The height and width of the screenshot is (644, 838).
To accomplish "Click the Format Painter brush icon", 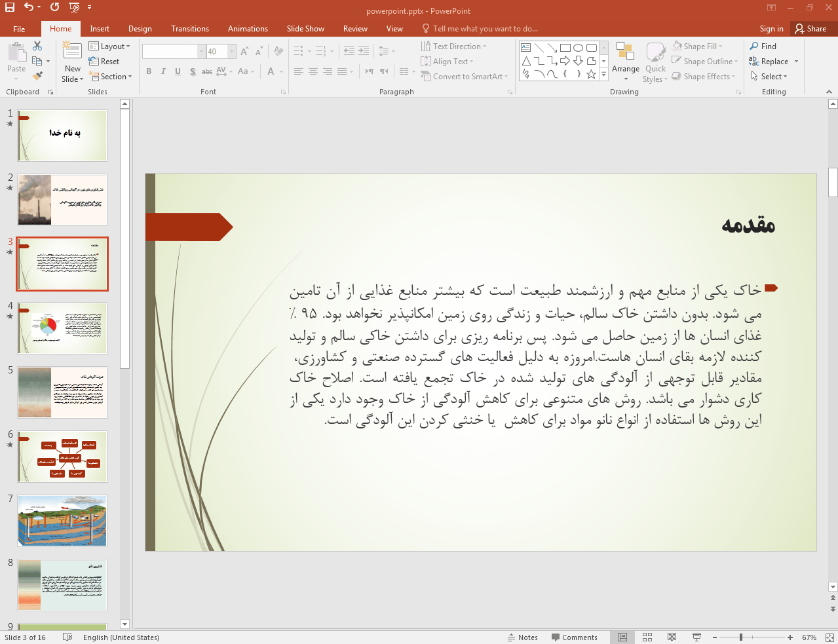I will (37, 76).
